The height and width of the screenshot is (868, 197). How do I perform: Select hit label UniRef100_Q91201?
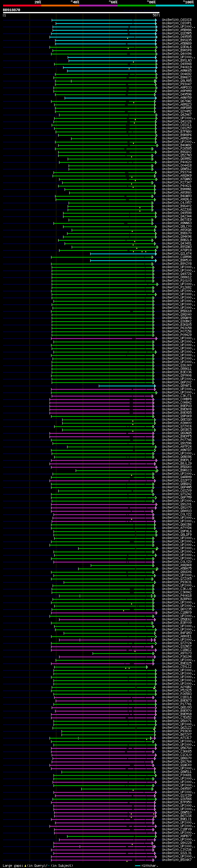(x=177, y=504)
